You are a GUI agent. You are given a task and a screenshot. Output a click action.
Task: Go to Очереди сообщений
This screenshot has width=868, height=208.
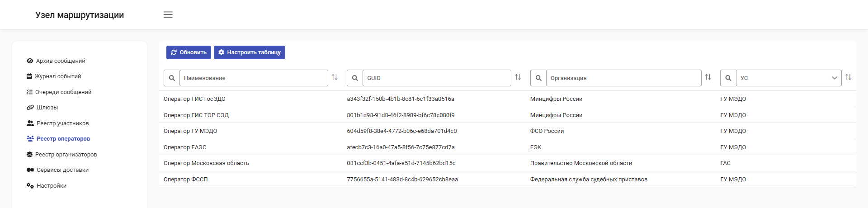pos(63,92)
